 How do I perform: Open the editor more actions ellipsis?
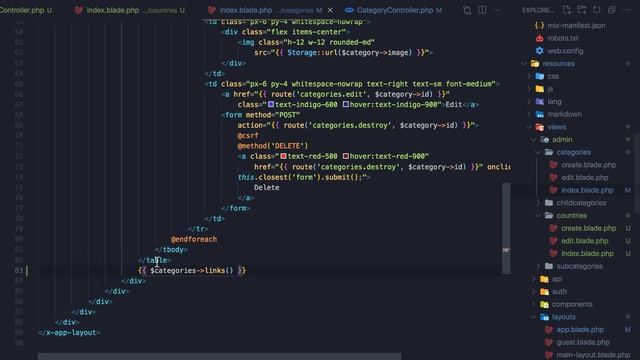pos(497,10)
